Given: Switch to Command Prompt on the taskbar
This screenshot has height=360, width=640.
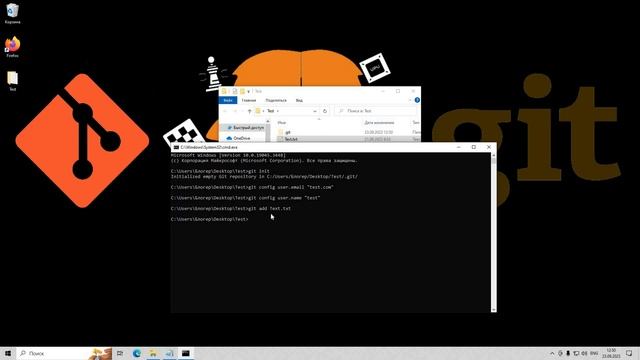Looking at the screenshot, I should click(186, 353).
